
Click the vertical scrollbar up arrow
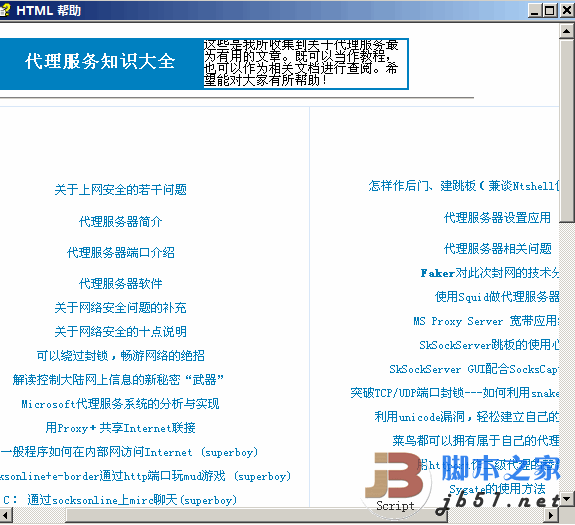point(567,32)
